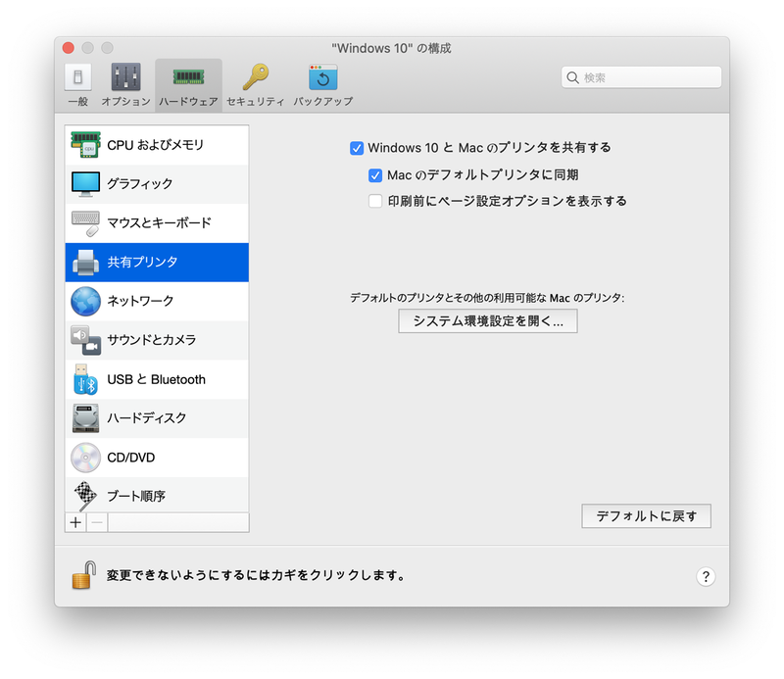Select CPU およびメモリ in the sidebar

pos(156,145)
